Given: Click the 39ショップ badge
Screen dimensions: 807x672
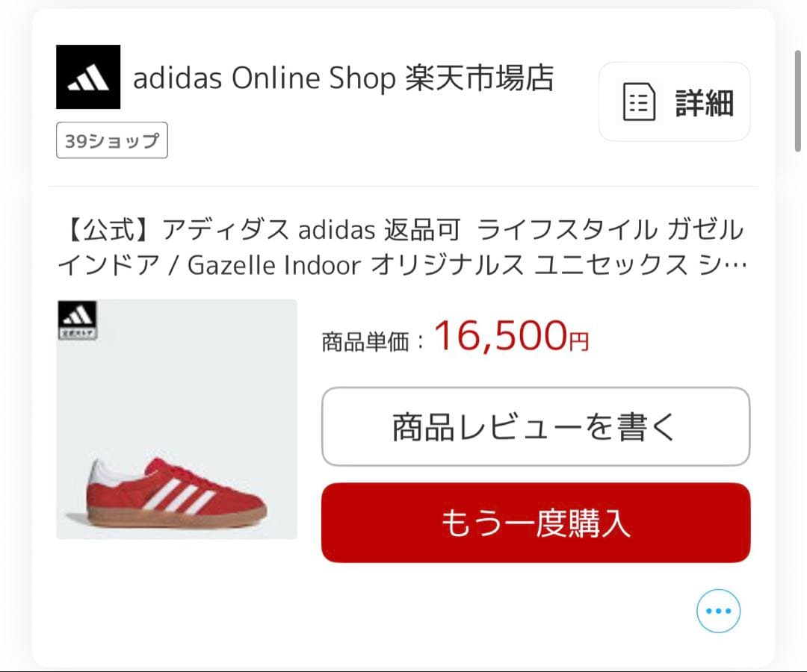Looking at the screenshot, I should 111,140.
